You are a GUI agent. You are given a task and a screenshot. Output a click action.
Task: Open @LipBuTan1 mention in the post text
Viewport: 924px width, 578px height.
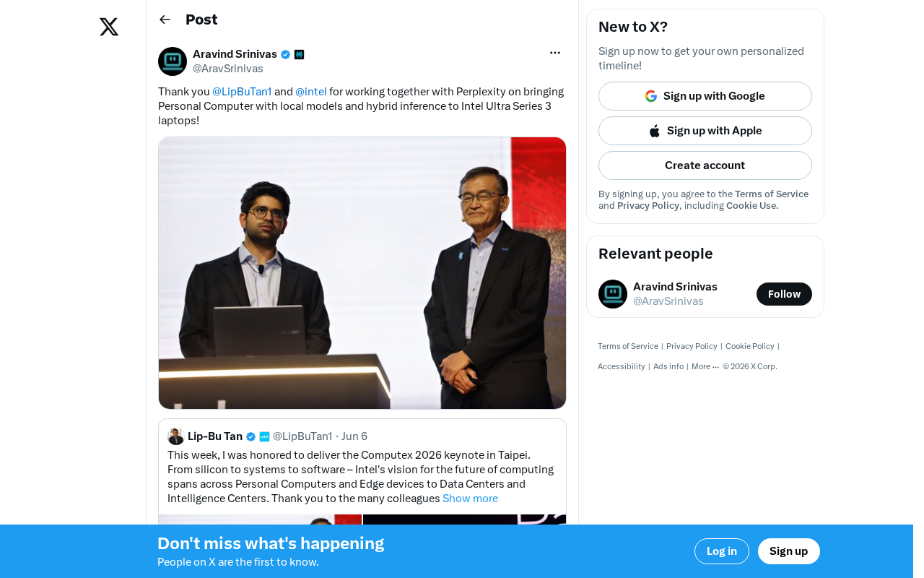click(x=242, y=92)
